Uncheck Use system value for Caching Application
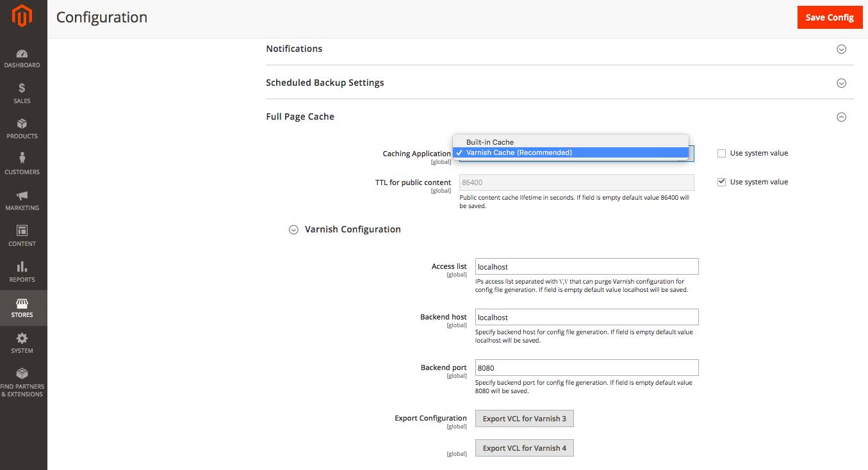The height and width of the screenshot is (470, 868). (x=721, y=153)
